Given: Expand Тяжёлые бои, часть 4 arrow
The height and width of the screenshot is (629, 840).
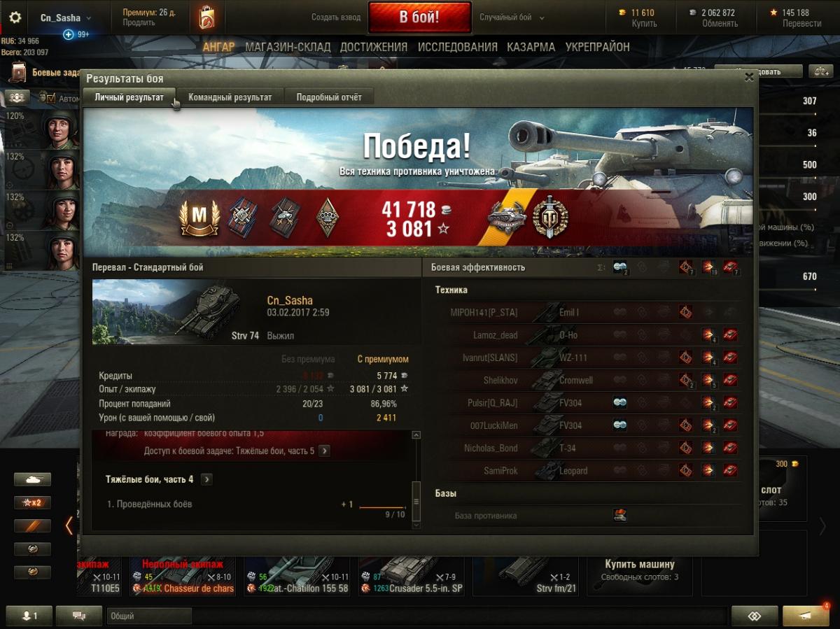Looking at the screenshot, I should tap(206, 479).
